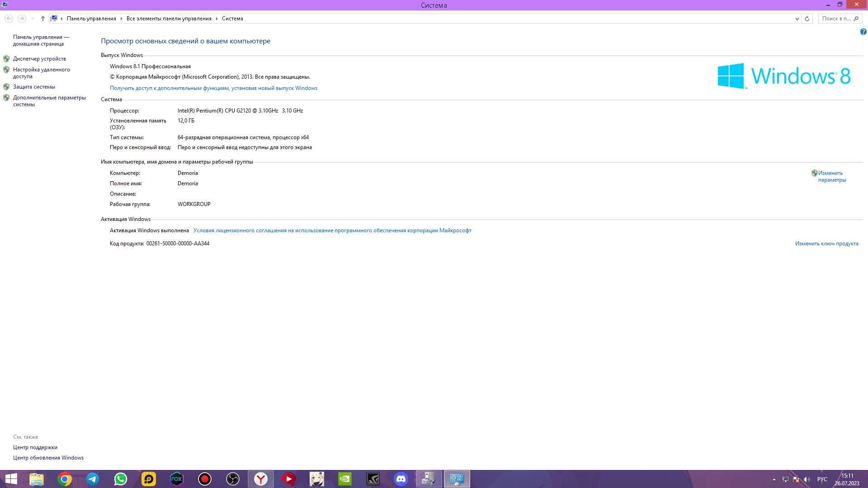Click 'Панель управления' breadcrumb

pyautogui.click(x=91, y=19)
